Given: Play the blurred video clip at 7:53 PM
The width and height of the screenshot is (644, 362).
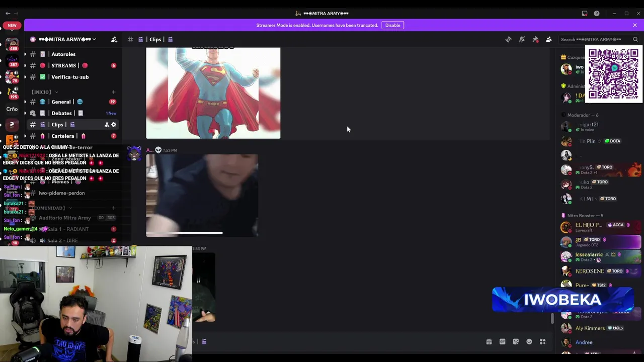Looking at the screenshot, I should pyautogui.click(x=202, y=195).
